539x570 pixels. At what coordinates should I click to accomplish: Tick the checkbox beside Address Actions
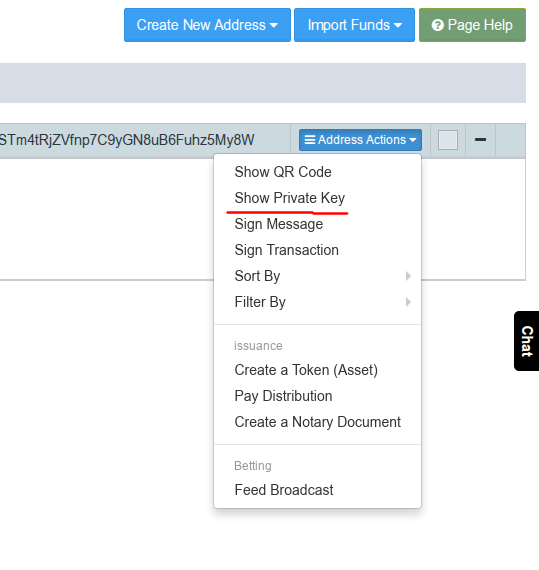coord(448,140)
